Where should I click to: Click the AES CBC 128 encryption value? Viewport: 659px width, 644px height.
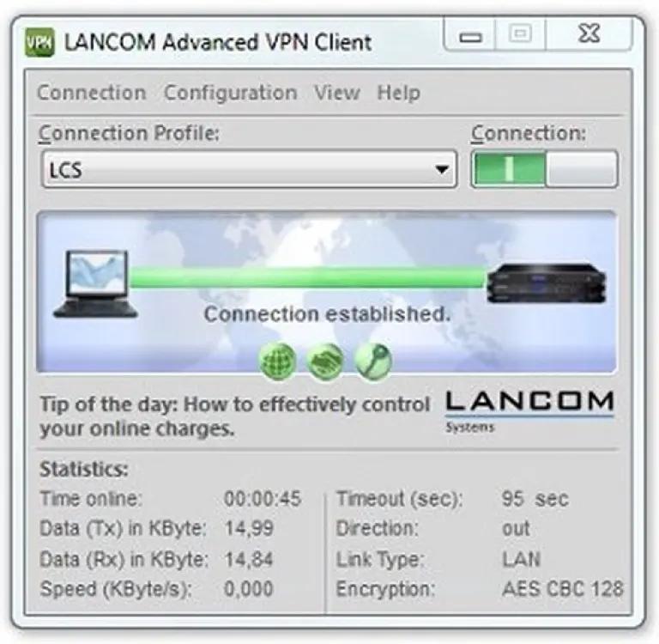pos(563,588)
